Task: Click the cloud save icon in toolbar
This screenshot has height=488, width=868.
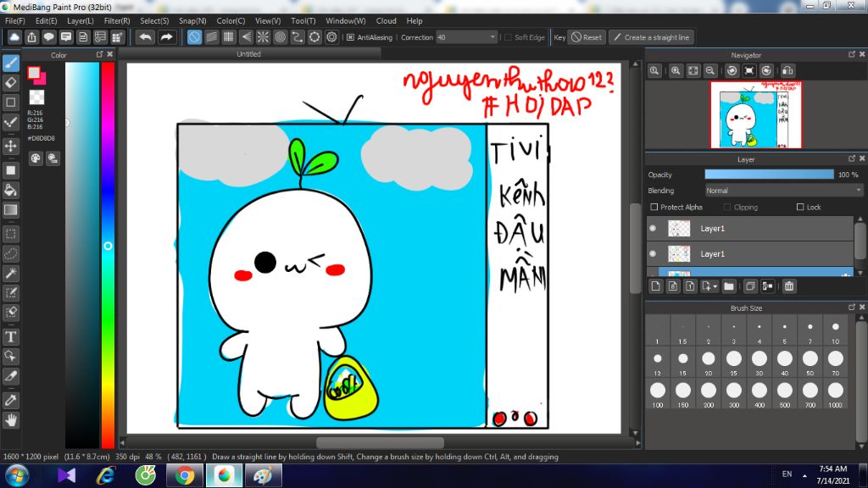Action: click(14, 37)
